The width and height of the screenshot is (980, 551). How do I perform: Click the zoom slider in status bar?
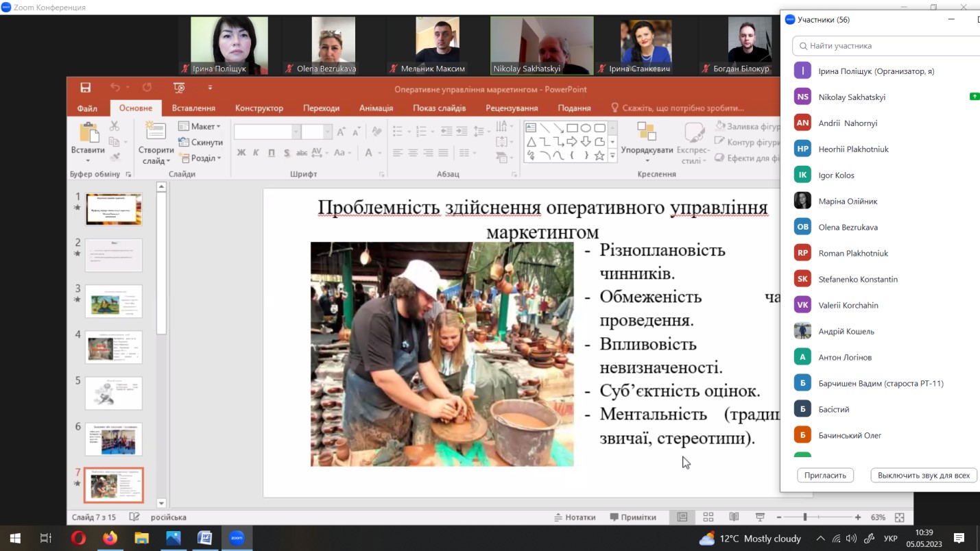[x=805, y=517]
